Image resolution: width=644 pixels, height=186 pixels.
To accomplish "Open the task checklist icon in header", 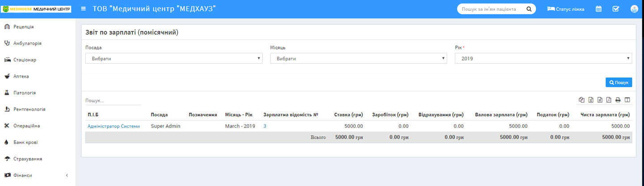I will click(x=616, y=9).
